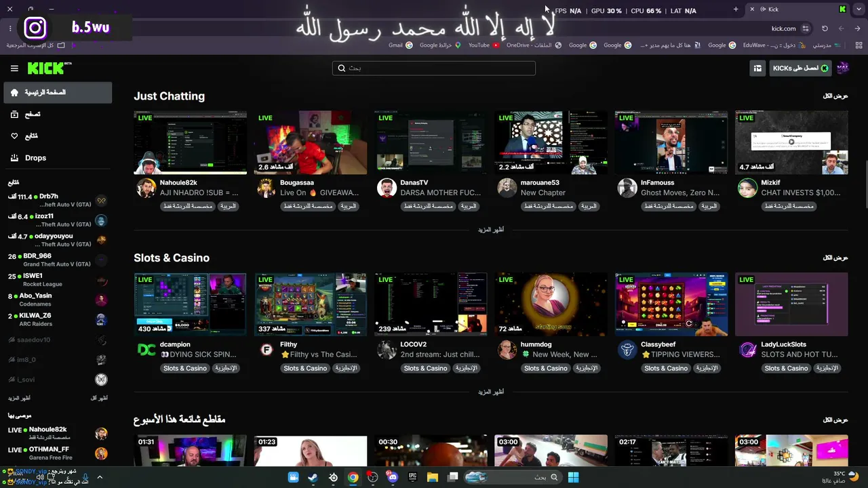Open Discord from the taskbar
Screen dimensions: 868x488
pos(393,477)
